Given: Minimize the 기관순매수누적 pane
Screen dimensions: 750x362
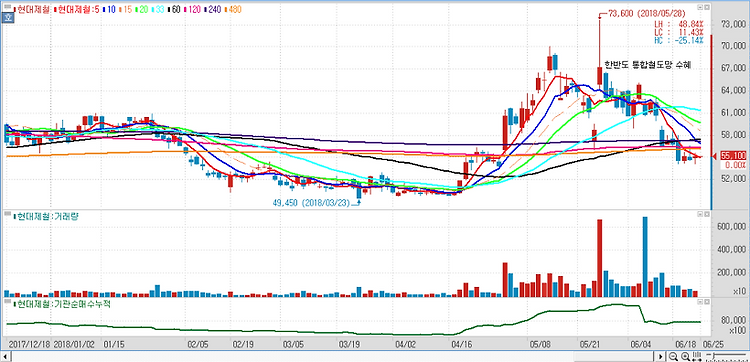Looking at the screenshot, I should (x=700, y=303).
